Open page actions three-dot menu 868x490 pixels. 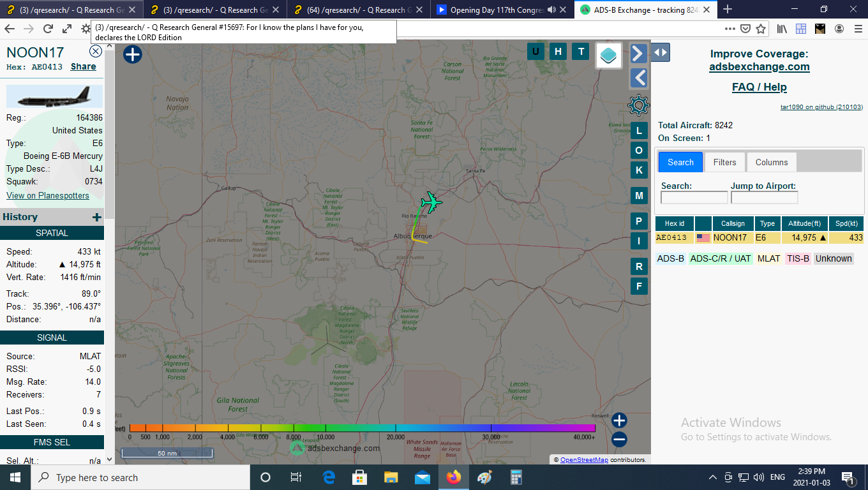tap(730, 29)
